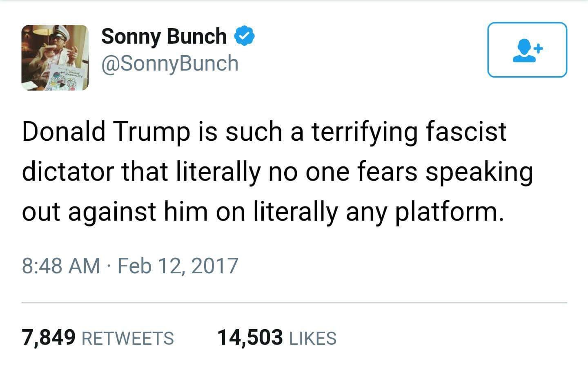View the RETWEETS label list
The height and width of the screenshot is (370, 588).
[x=128, y=338]
